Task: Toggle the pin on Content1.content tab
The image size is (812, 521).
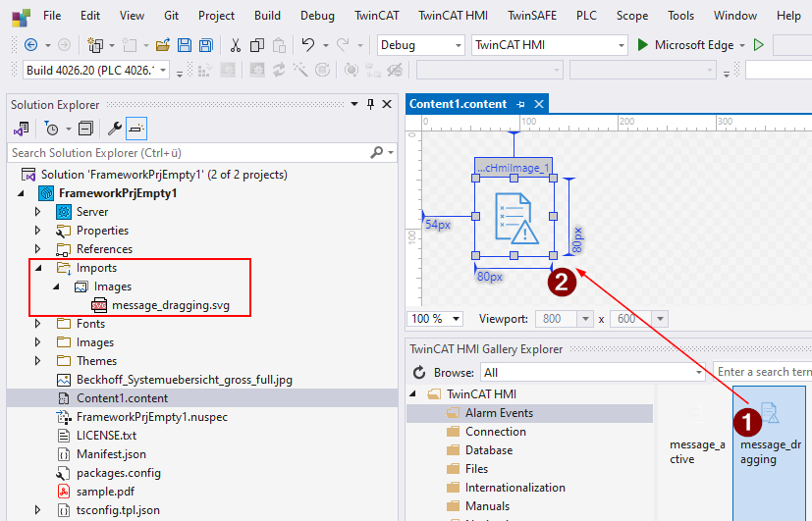Action: [x=521, y=104]
